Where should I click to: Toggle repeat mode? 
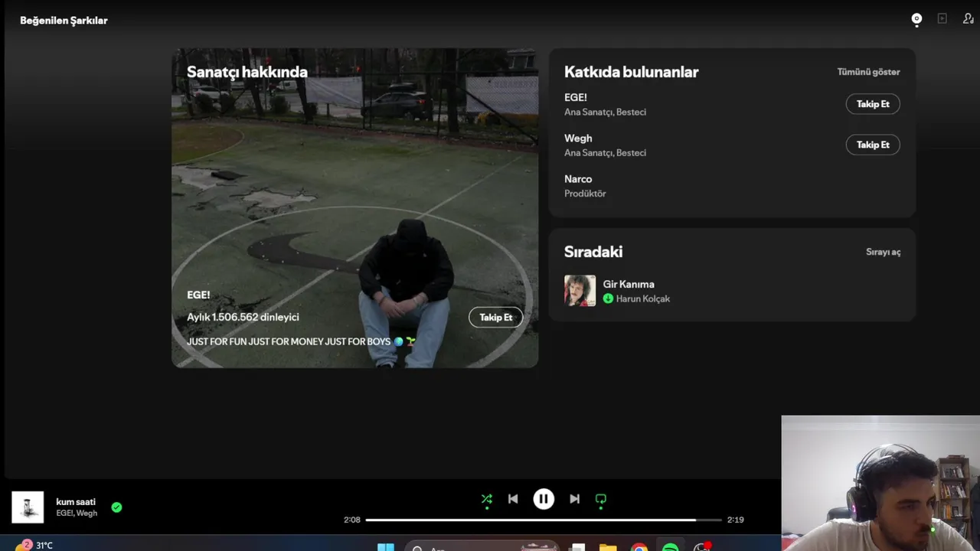(601, 499)
